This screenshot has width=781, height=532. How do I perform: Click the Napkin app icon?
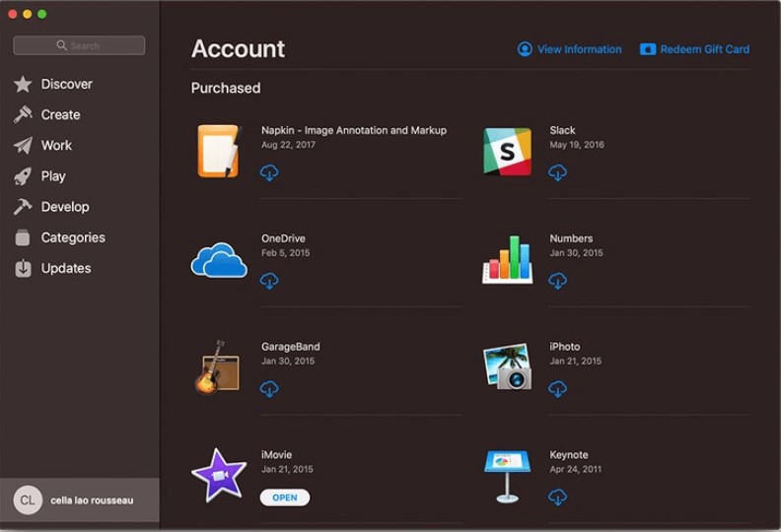pos(219,152)
